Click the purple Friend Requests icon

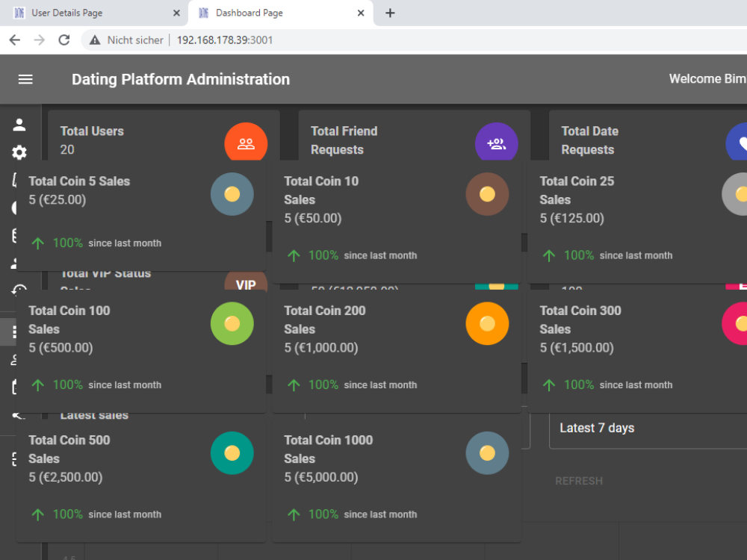pyautogui.click(x=497, y=142)
